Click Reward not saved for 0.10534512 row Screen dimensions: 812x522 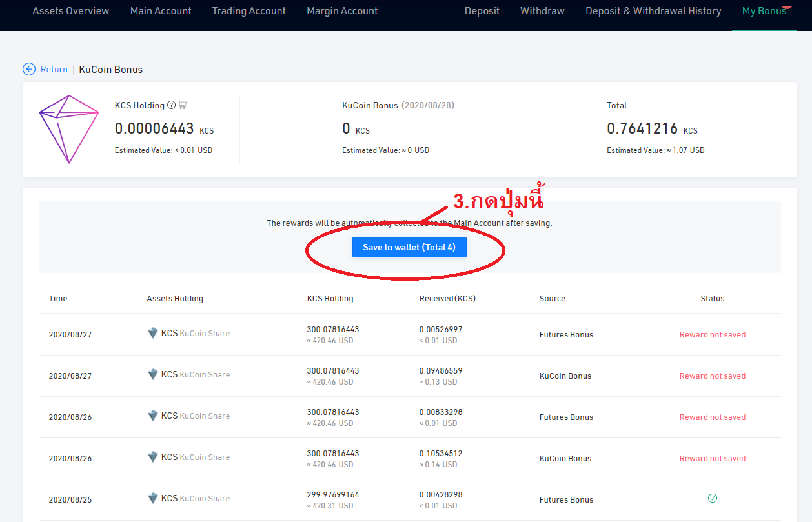pos(713,459)
